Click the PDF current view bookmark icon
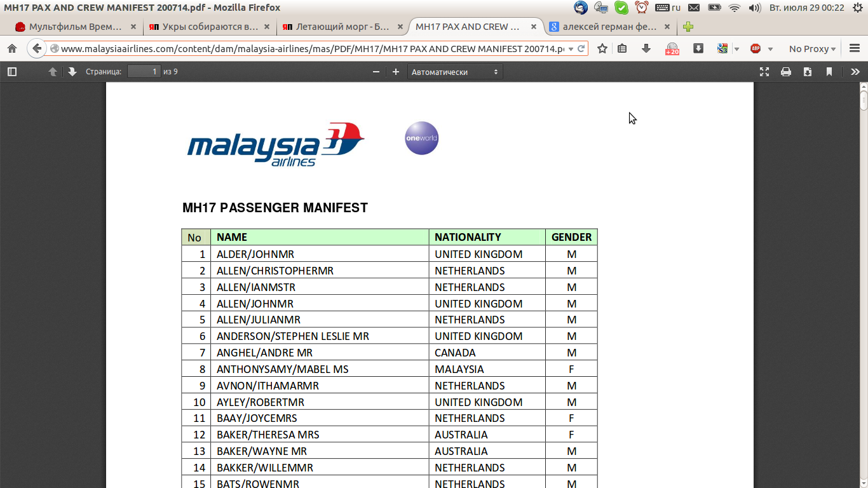 pyautogui.click(x=829, y=72)
